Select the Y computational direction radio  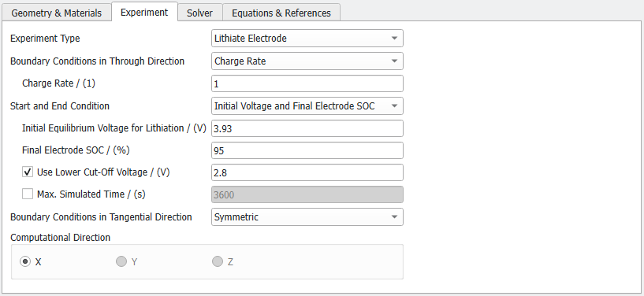coord(121,261)
